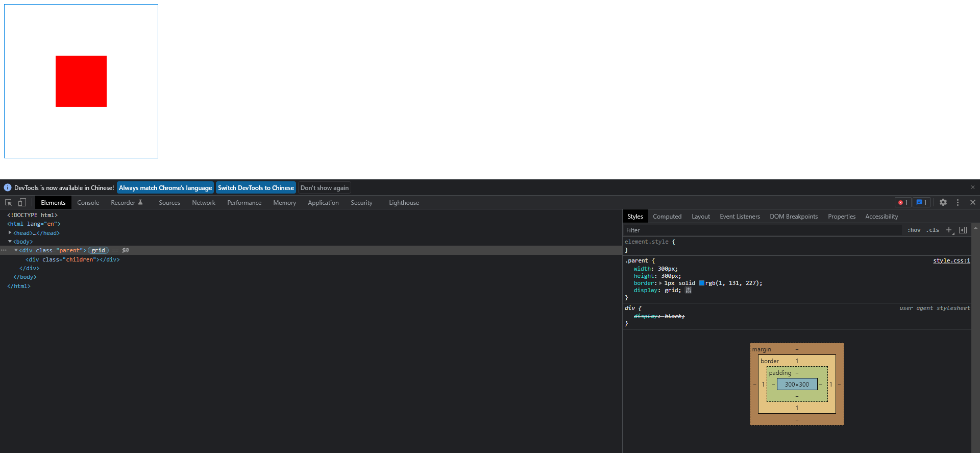Open the style.css:1 source link

pos(951,260)
